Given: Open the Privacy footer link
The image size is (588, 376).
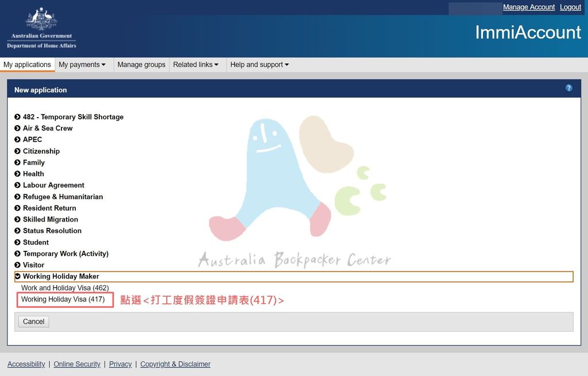Looking at the screenshot, I should coord(121,364).
